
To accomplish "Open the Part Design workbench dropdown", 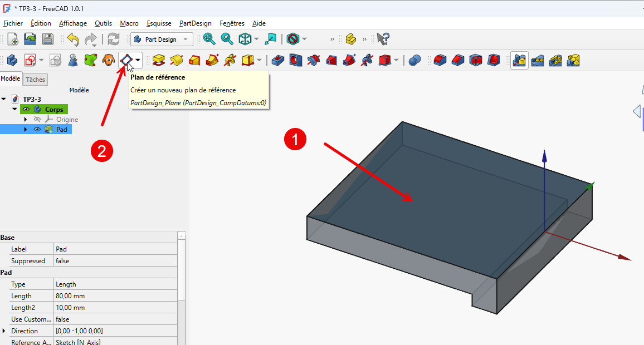I will [162, 40].
